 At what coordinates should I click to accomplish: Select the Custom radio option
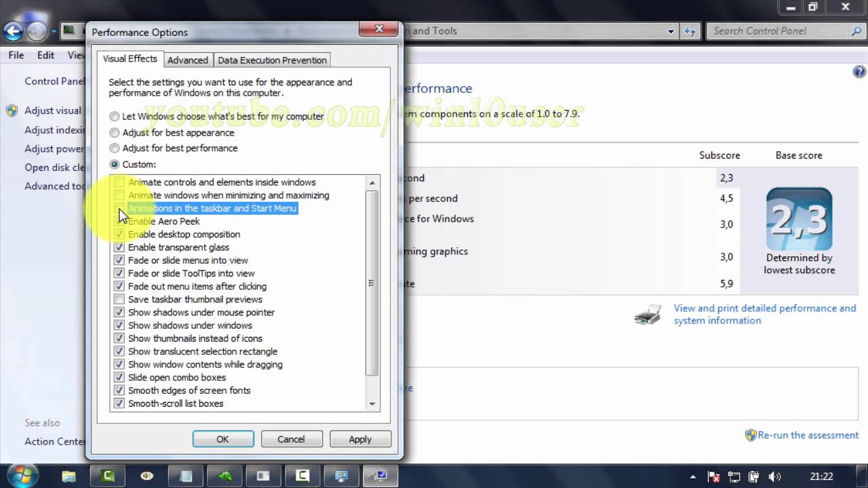pyautogui.click(x=115, y=165)
